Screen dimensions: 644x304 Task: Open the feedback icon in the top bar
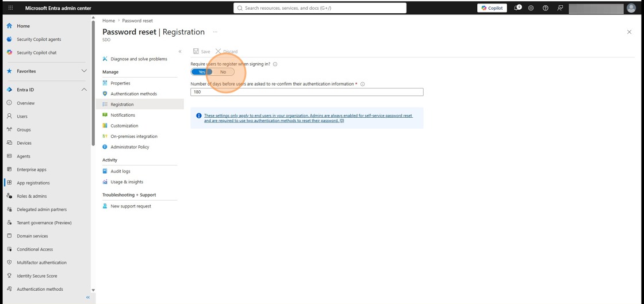[x=560, y=8]
